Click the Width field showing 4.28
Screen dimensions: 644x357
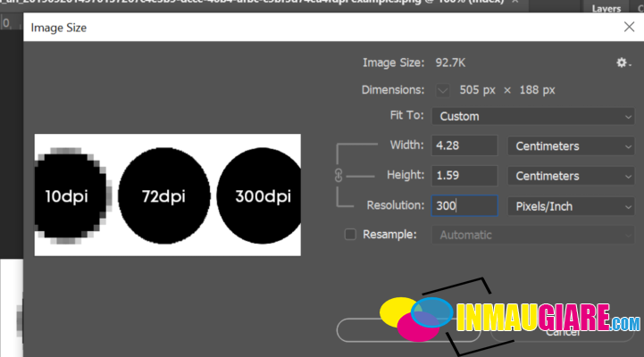click(464, 145)
